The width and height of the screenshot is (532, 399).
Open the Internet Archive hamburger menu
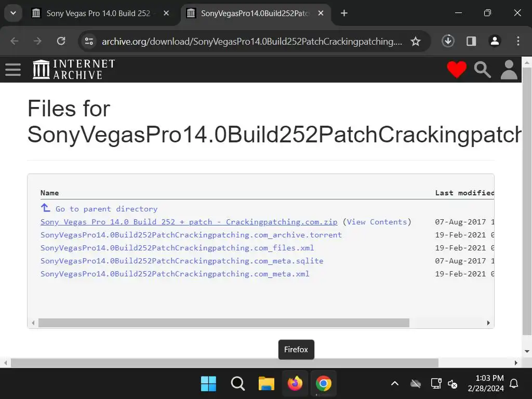click(x=13, y=70)
